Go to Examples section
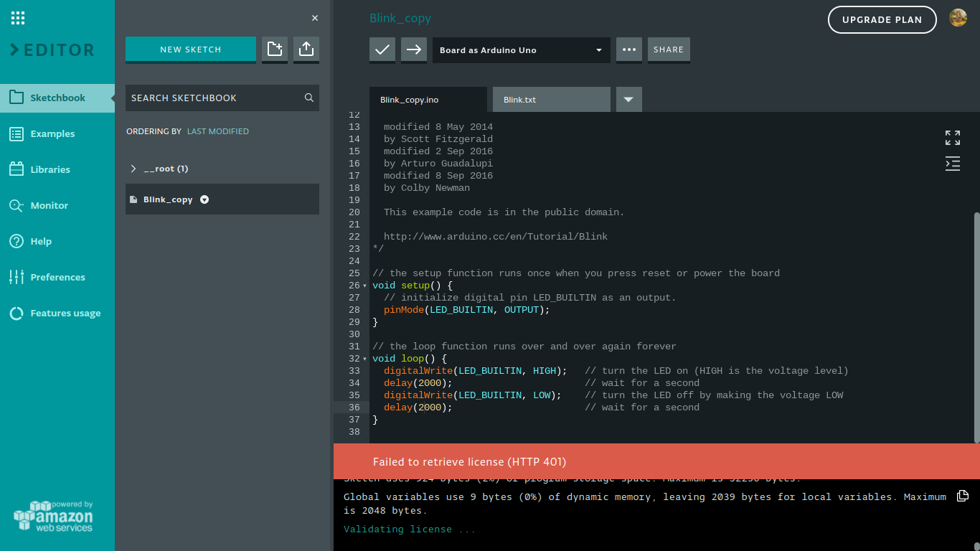 (52, 133)
